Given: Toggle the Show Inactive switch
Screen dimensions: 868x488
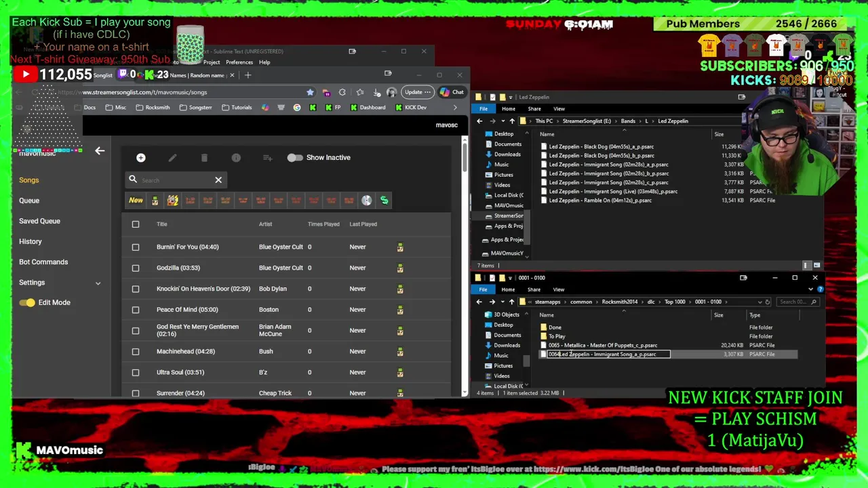Looking at the screenshot, I should (x=294, y=158).
